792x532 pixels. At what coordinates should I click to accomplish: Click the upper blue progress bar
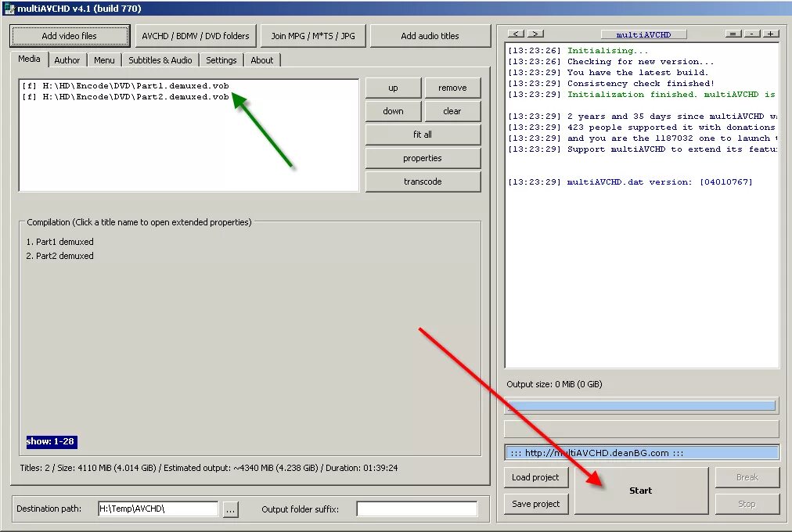(642, 405)
